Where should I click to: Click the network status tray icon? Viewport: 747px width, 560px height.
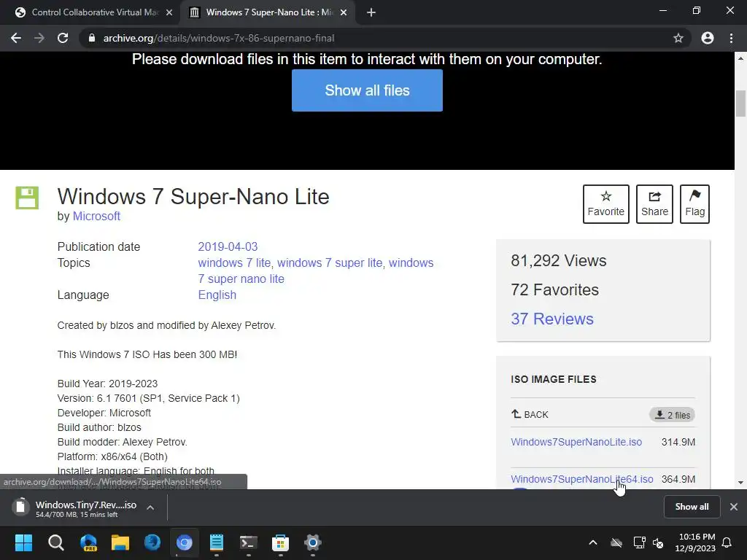click(x=639, y=542)
